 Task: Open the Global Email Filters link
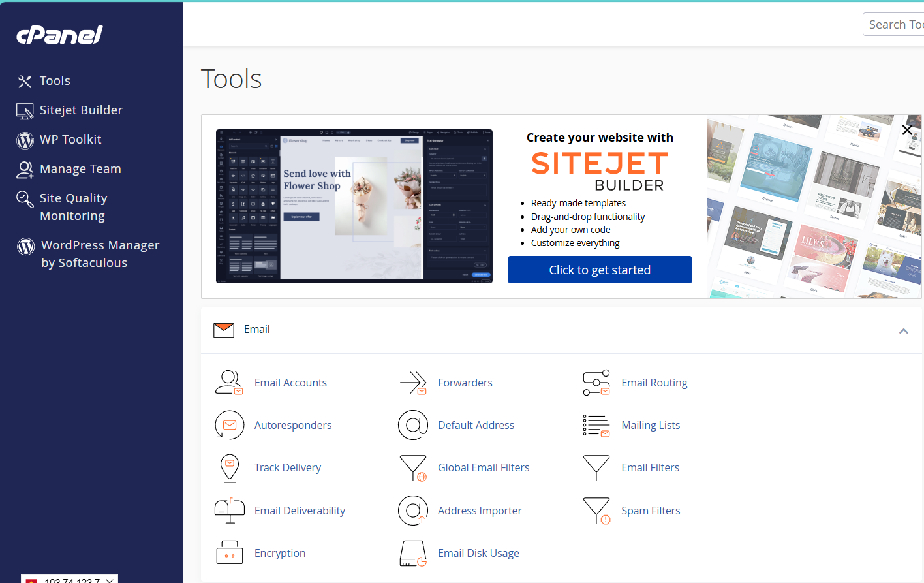[484, 467]
